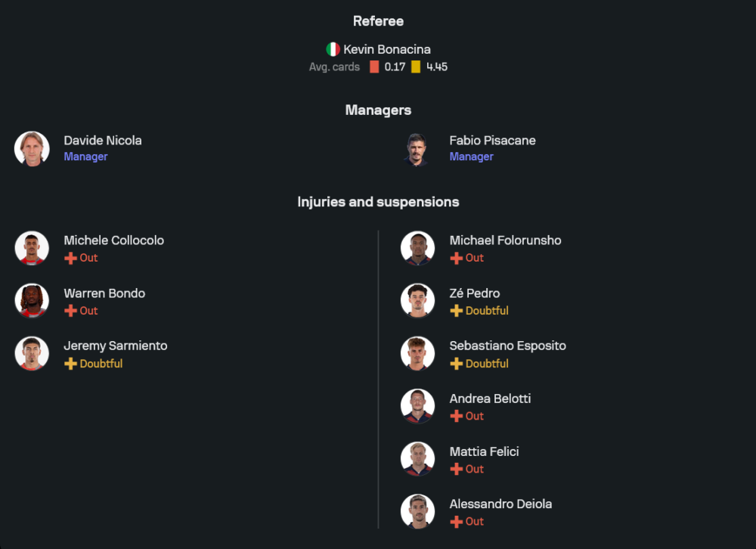Screen dimensions: 756x549
Task: Click the Manager label under Davide Nicola
Action: pos(85,157)
